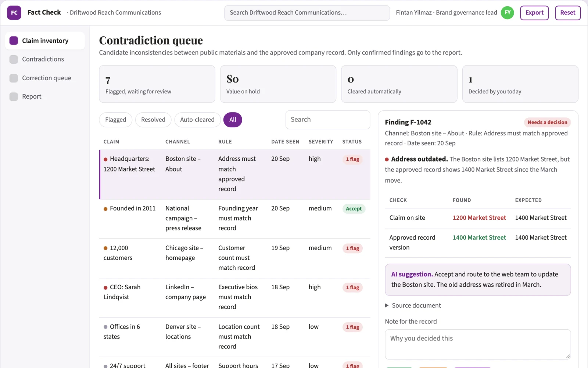Image resolution: width=588 pixels, height=368 pixels.
Task: Select the Headquarters: 1200 Market Street row
Action: pos(235,174)
